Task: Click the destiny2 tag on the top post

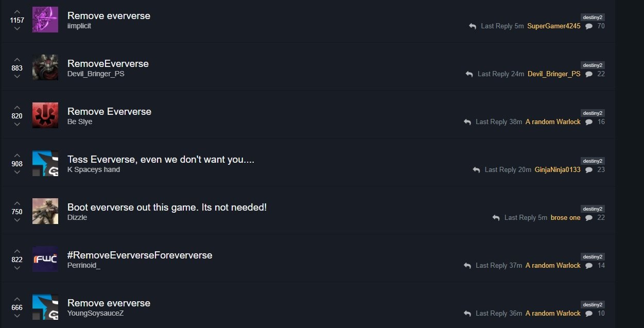Action: point(593,18)
